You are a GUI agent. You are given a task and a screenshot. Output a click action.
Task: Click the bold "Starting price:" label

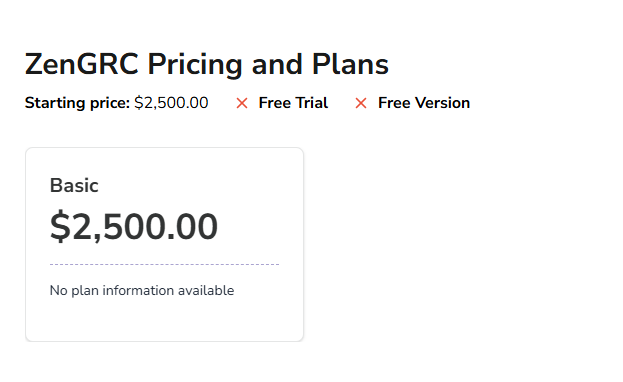[77, 103]
